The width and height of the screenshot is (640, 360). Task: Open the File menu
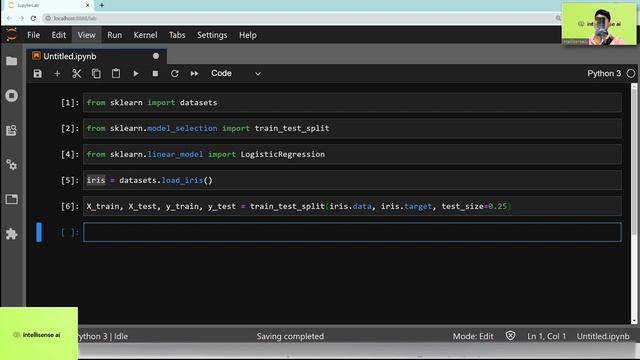[33, 35]
